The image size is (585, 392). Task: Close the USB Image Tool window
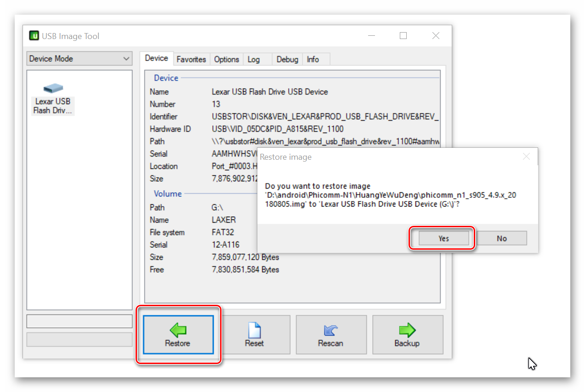[x=436, y=36]
